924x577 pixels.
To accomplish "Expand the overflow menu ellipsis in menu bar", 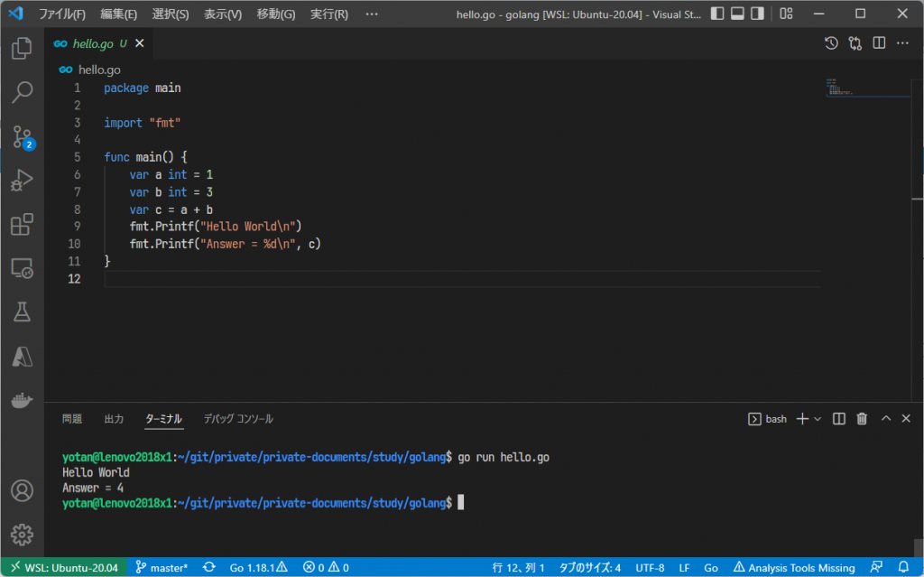I will [x=371, y=14].
